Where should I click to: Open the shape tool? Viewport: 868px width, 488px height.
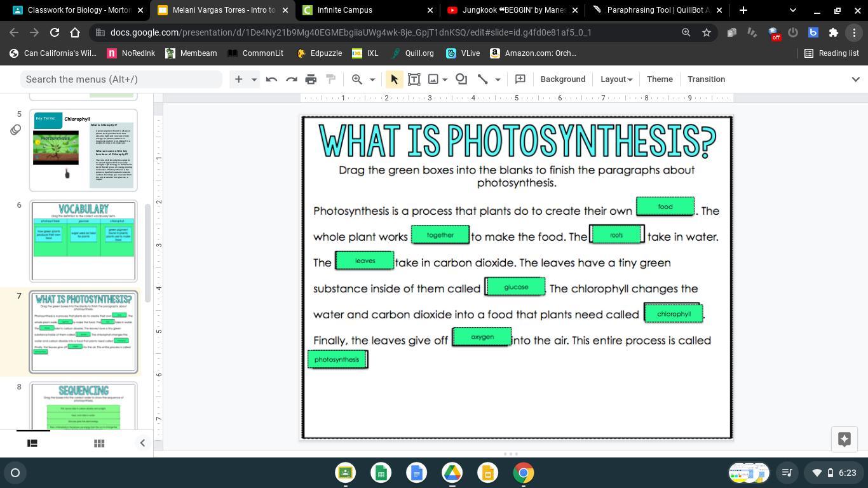(x=461, y=79)
